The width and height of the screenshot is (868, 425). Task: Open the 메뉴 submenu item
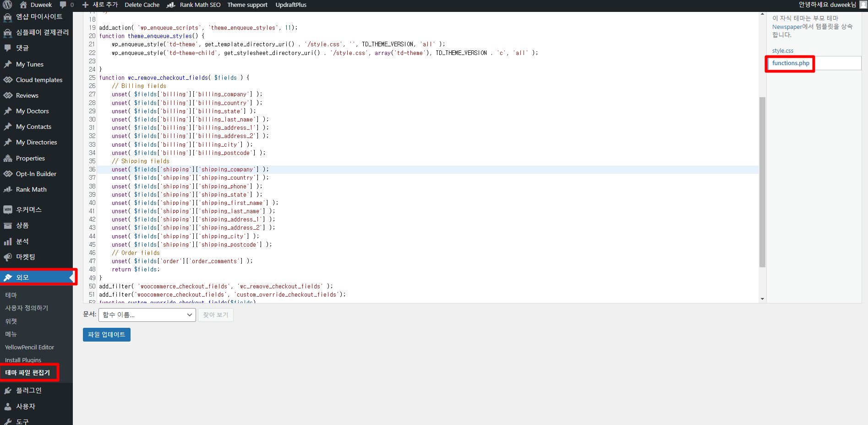tap(11, 334)
